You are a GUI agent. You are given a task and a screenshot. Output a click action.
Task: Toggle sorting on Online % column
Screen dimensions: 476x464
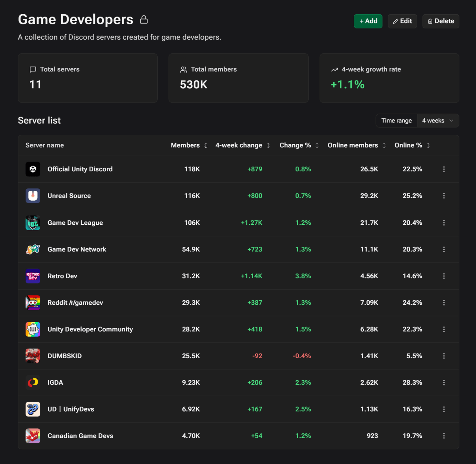click(428, 145)
